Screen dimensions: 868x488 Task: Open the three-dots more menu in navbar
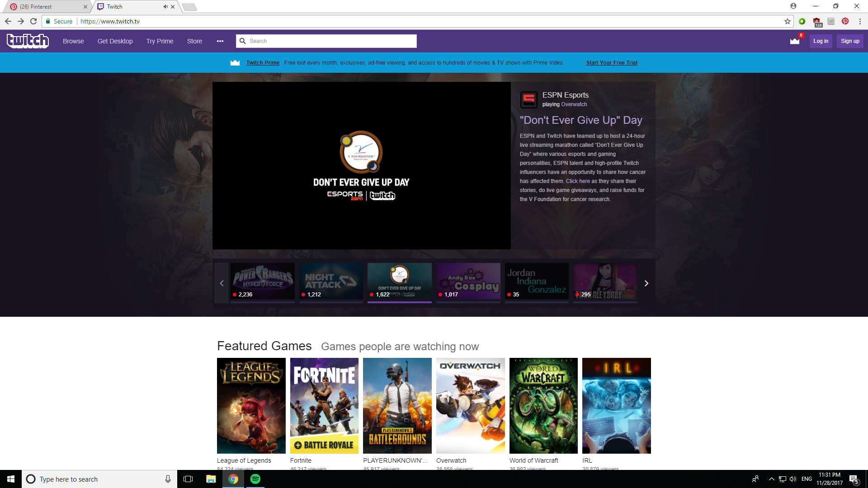pyautogui.click(x=220, y=41)
